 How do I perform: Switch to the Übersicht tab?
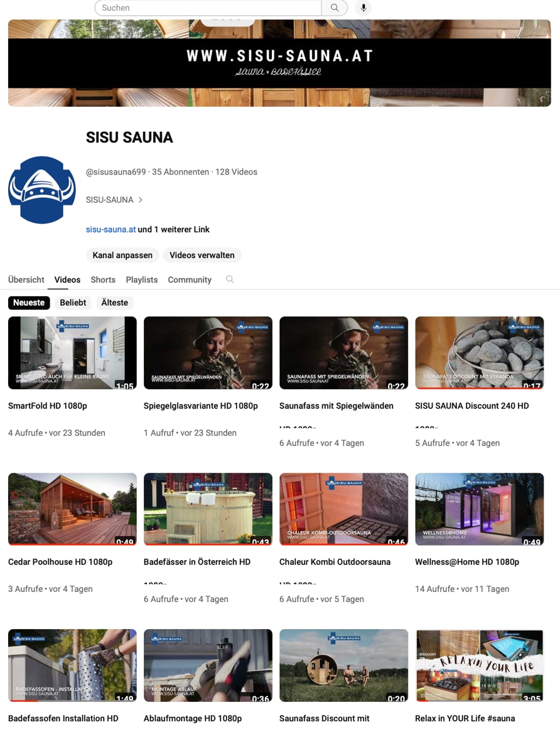(26, 279)
